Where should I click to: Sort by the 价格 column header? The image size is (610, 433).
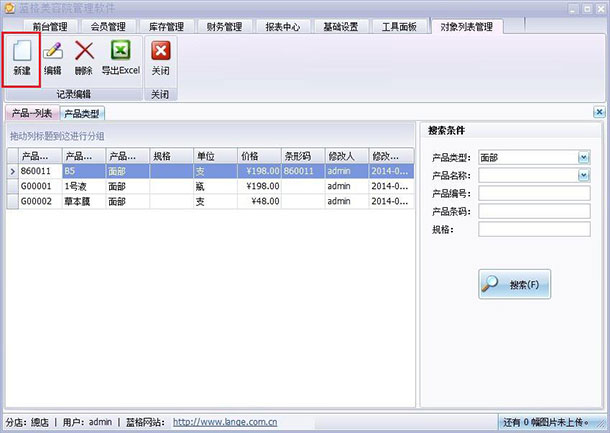pos(259,156)
